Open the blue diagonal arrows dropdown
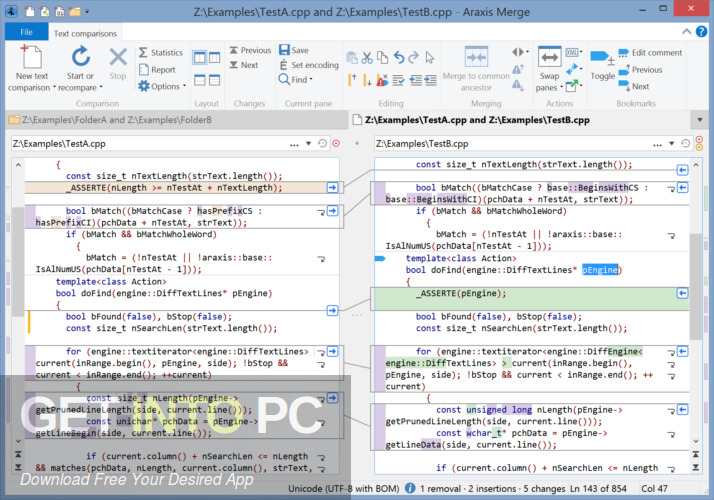This screenshot has width=714, height=500. tap(574, 69)
